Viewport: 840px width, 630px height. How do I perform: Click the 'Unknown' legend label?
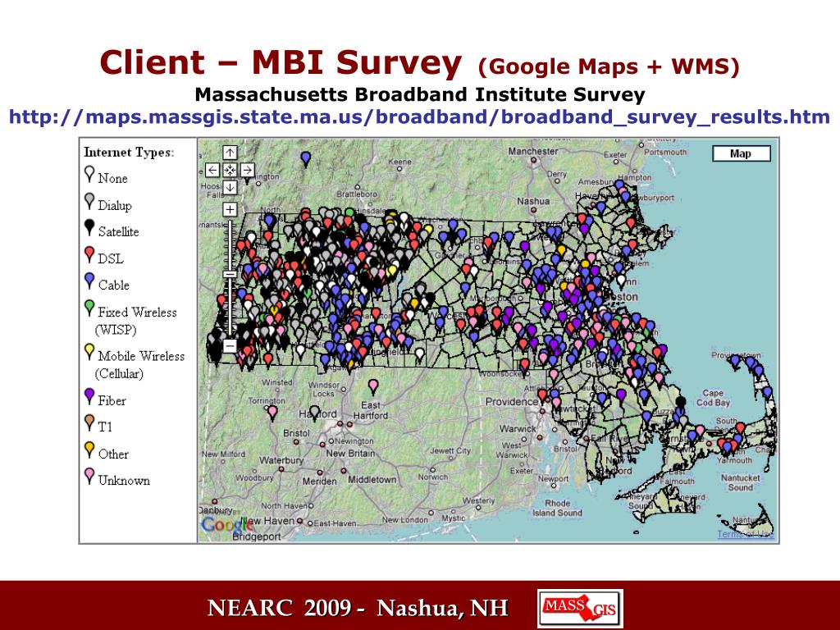tap(124, 481)
